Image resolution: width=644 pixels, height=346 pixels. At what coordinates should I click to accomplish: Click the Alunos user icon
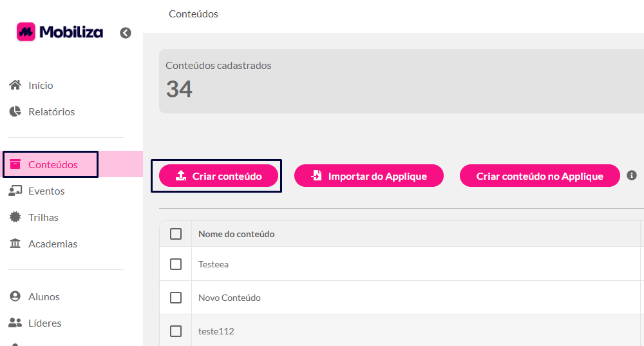click(15, 296)
